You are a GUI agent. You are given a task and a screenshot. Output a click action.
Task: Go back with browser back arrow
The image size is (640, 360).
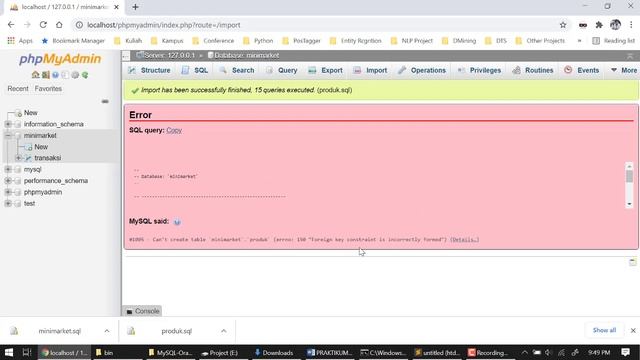pos(11,25)
